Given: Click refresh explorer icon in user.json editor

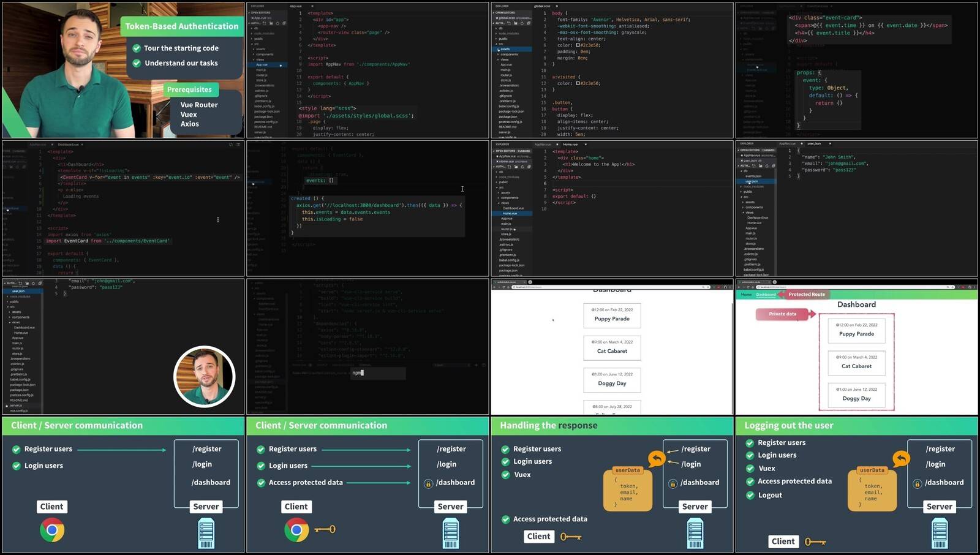Looking at the screenshot, I should 768,166.
